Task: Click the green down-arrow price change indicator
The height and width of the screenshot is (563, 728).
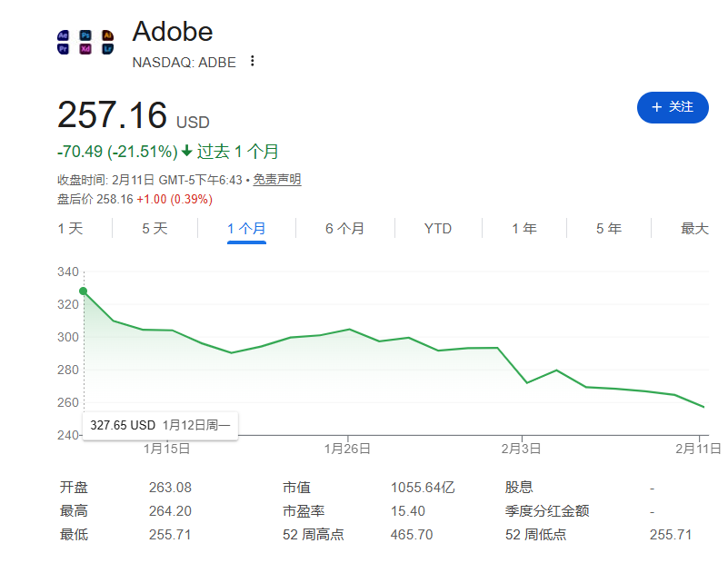Action: click(x=186, y=152)
